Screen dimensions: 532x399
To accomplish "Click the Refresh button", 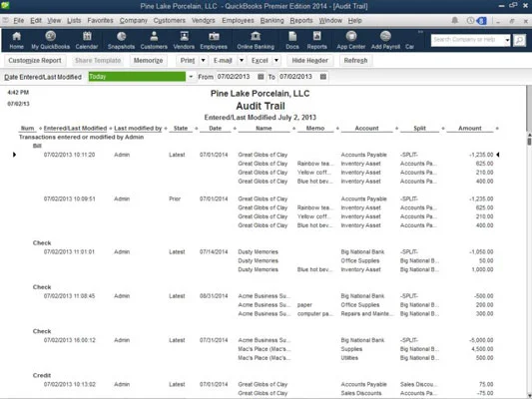I will (355, 60).
